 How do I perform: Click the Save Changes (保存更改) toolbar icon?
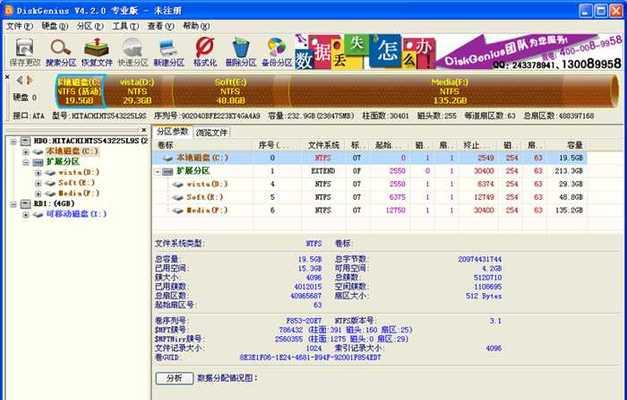[x=25, y=52]
